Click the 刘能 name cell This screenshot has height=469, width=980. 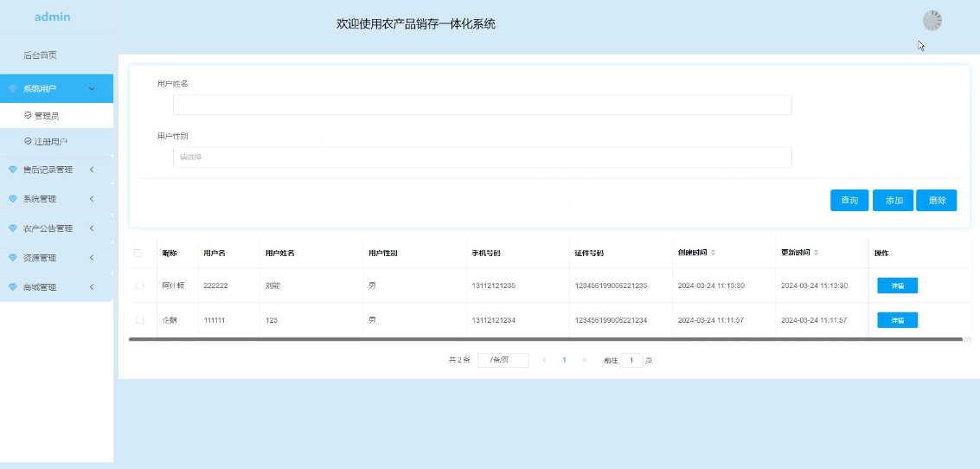pos(273,286)
